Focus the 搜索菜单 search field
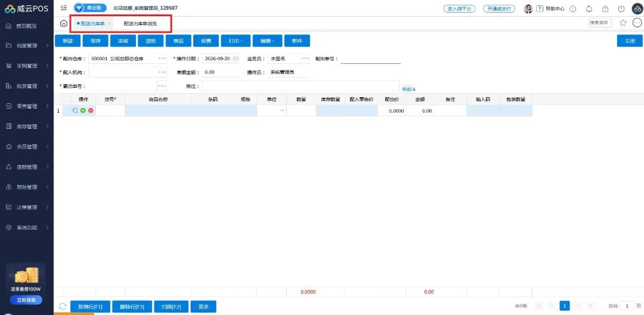 coord(600,23)
